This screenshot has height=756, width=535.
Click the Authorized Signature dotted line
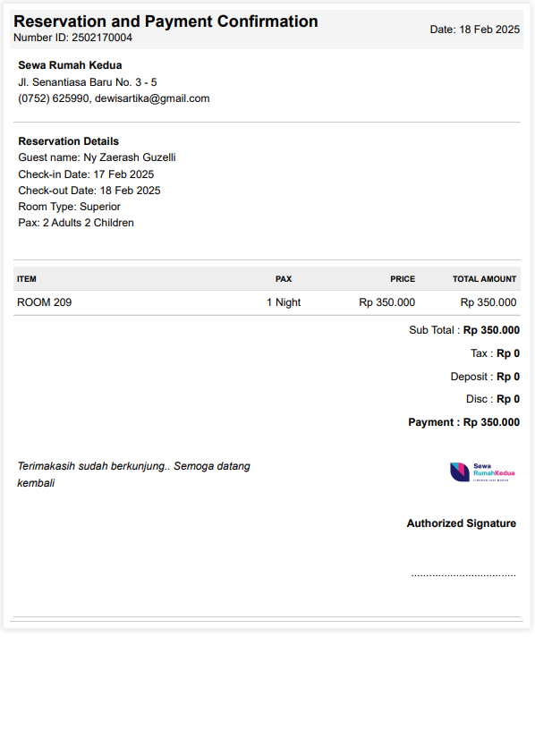click(463, 575)
